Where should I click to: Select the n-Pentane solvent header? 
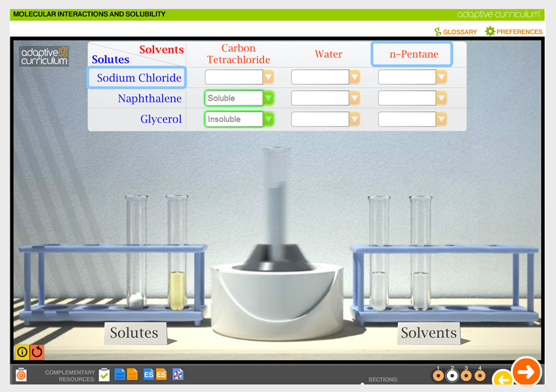(412, 54)
